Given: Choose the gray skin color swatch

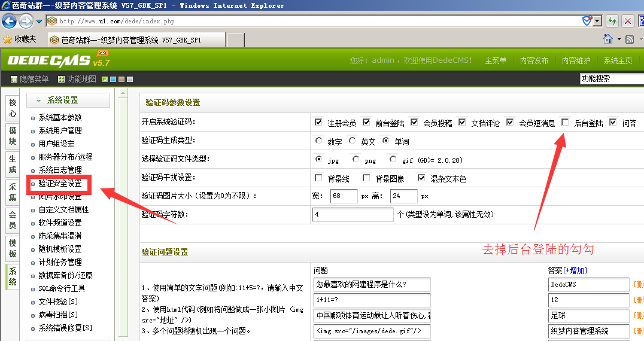Looking at the screenshot, I should (130, 79).
